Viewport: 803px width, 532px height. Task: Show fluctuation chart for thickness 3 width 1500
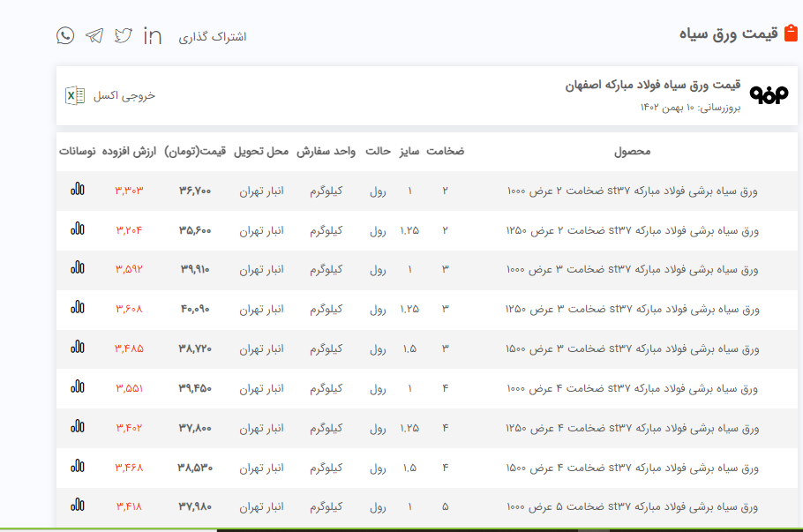click(x=78, y=348)
